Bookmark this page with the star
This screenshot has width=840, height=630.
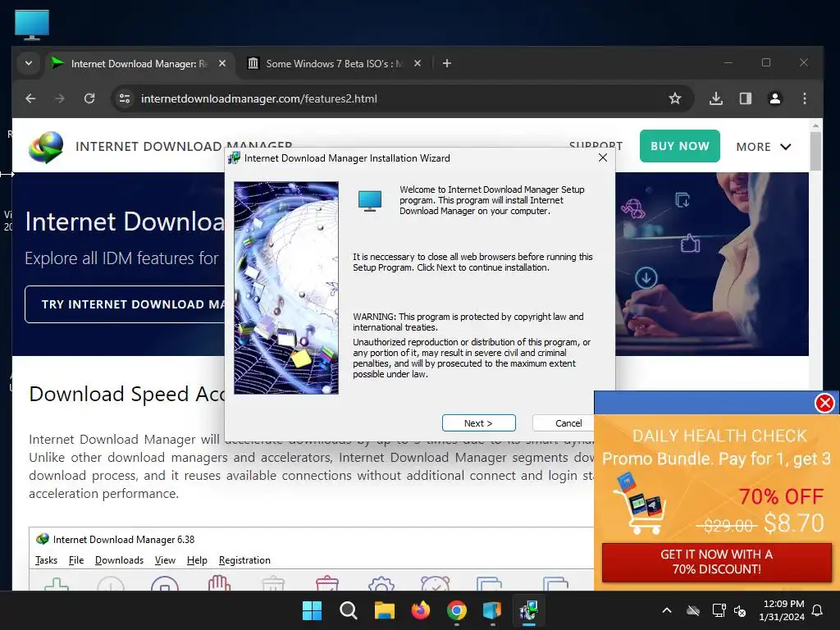674,98
